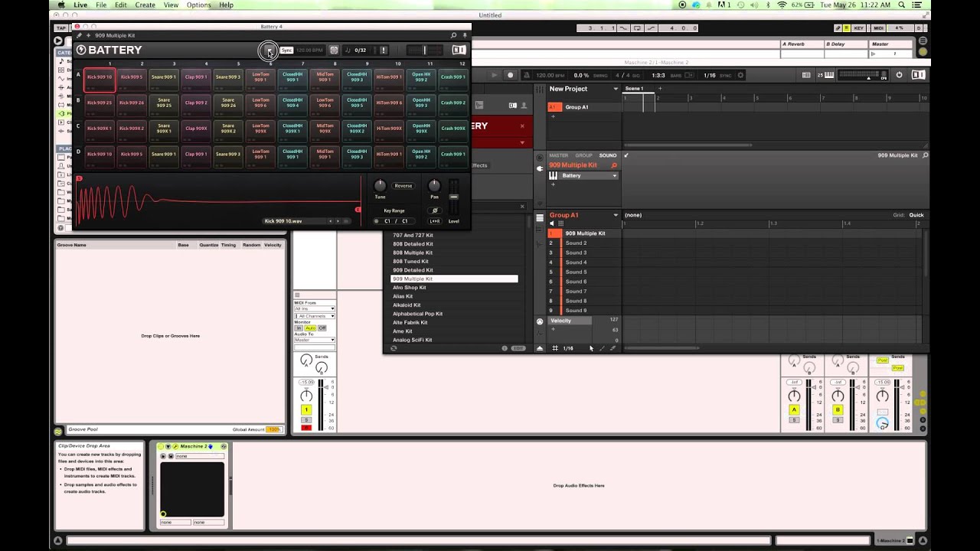Open the Group A1 dropdown arrow

[615, 215]
